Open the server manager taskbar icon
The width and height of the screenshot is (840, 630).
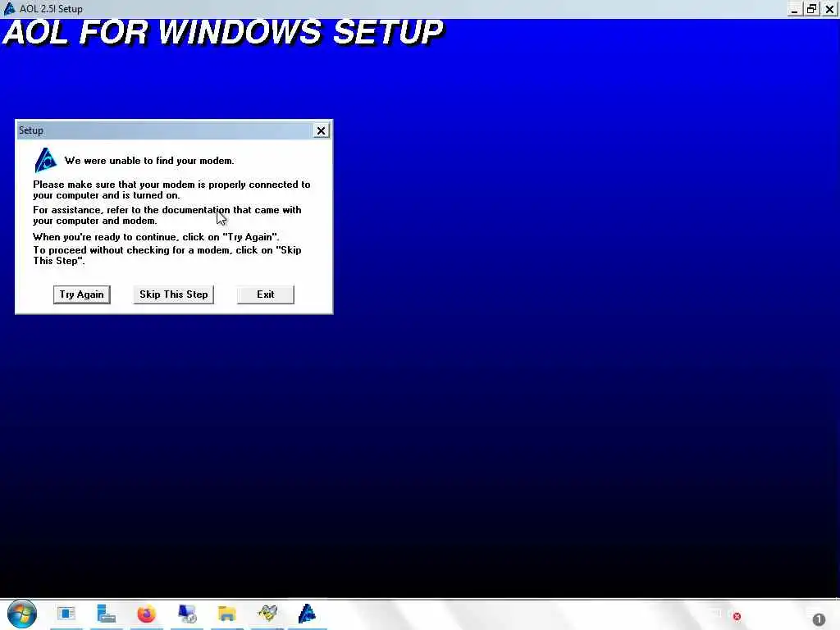(x=106, y=614)
